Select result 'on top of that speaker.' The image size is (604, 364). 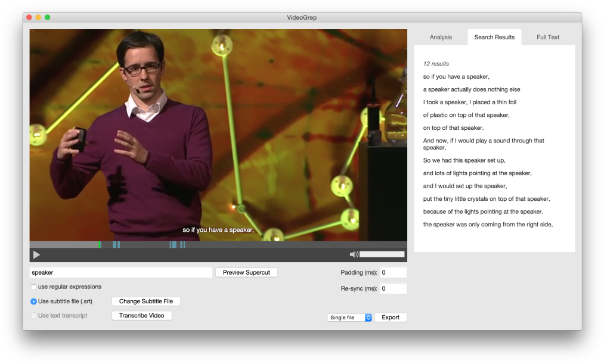(x=453, y=127)
